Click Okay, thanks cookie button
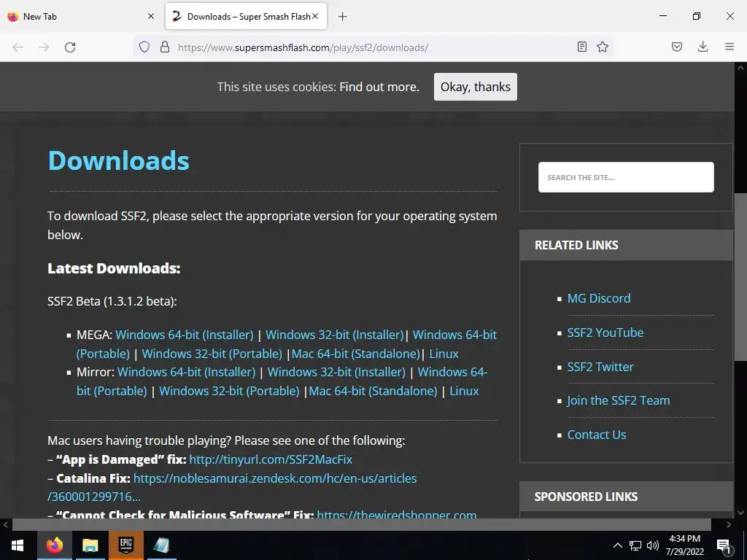This screenshot has width=747, height=560. point(476,87)
